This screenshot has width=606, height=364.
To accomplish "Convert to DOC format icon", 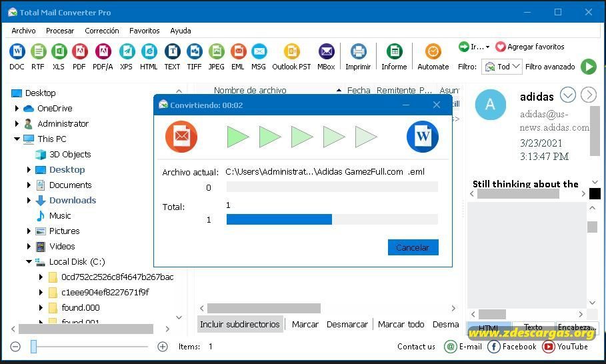I will click(x=17, y=51).
